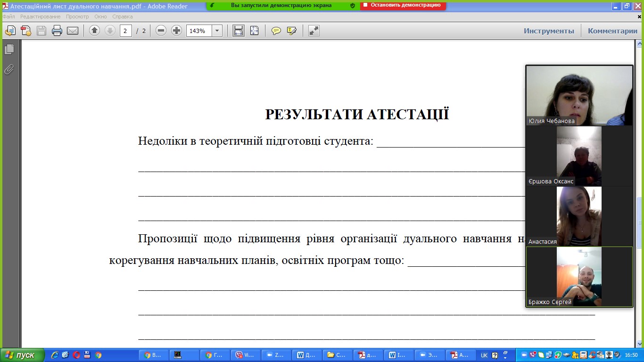Expand the 143% zoom level dropdown
Screen dimensions: 644x362
[217, 31]
